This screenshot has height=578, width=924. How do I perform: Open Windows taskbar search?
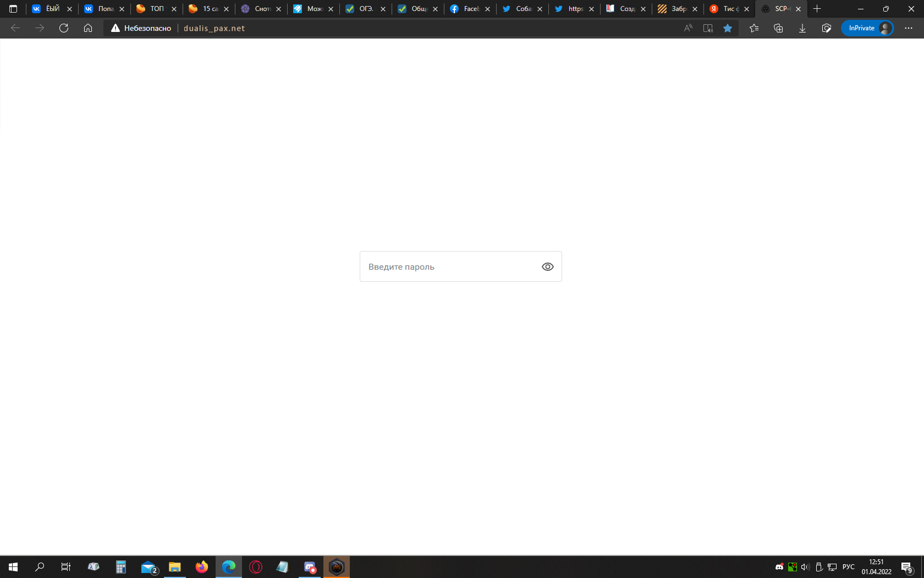[x=40, y=566]
